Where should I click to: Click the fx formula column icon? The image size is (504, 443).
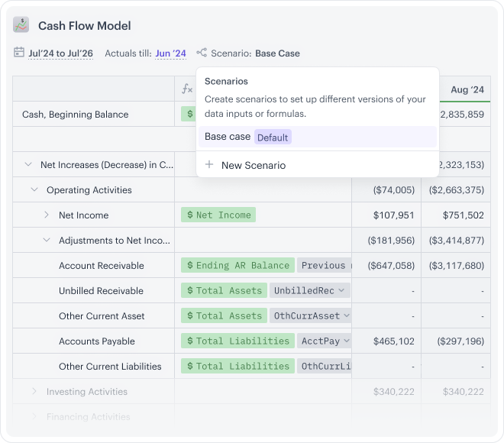[186, 89]
